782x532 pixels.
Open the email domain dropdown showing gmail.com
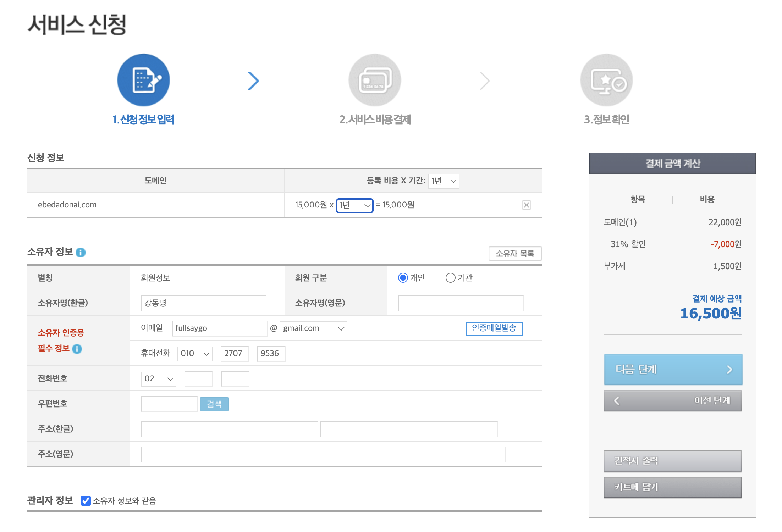(x=313, y=328)
